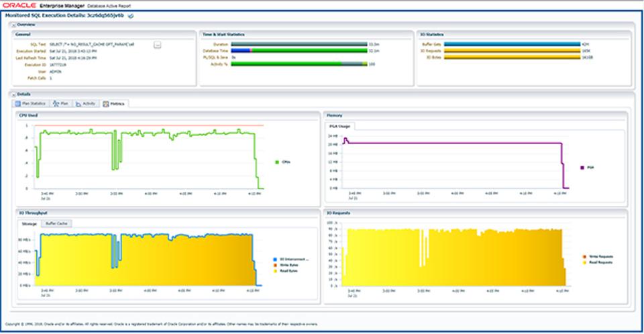The image size is (644, 334).
Task: Click the Duration bar in Time & Wait Statistics
Action: 299,44
